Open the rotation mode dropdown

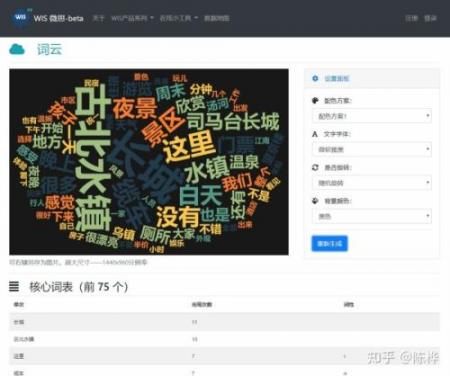(x=372, y=183)
